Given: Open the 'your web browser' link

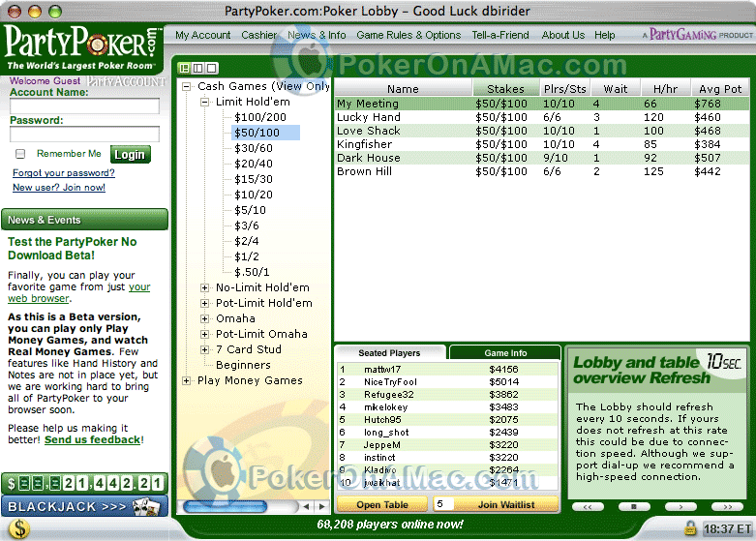Looking at the screenshot, I should coord(78,292).
